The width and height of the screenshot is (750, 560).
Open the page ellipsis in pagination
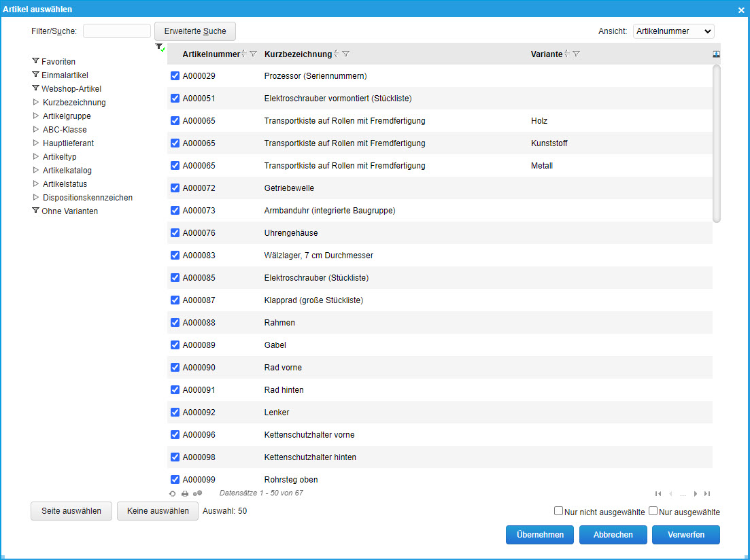[x=683, y=494]
